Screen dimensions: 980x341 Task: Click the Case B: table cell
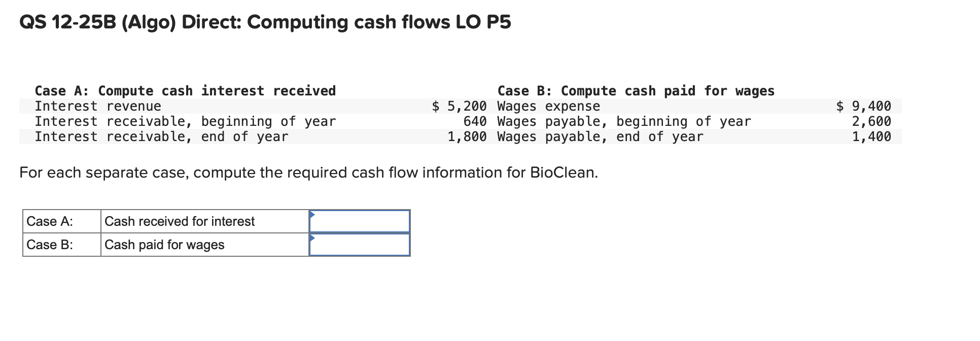(61, 245)
